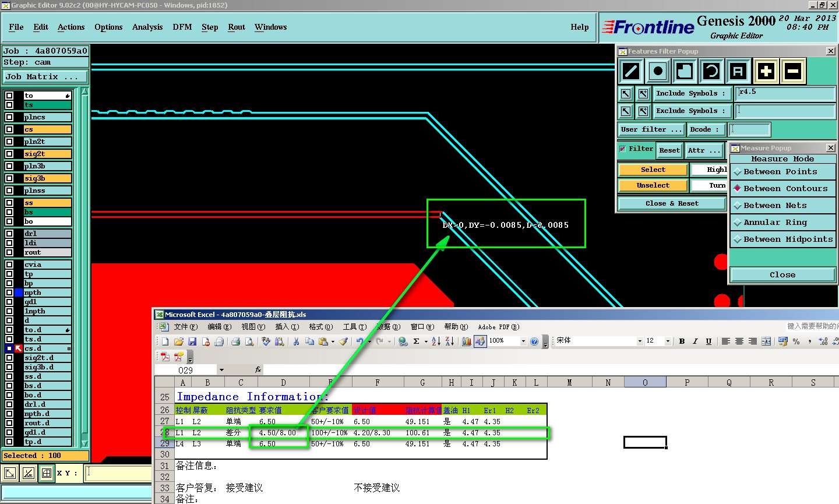
Task: Click Excel Chart Wizard icon
Action: (x=466, y=341)
